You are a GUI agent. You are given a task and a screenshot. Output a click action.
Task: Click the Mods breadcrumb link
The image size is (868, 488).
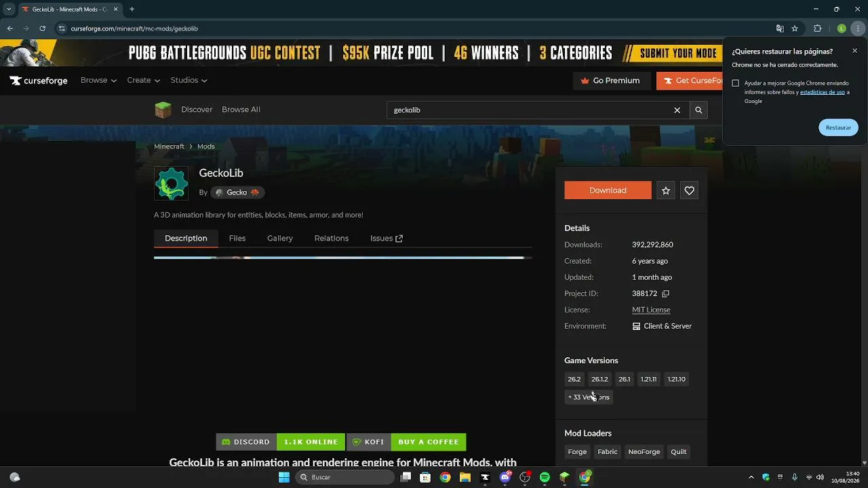(x=206, y=146)
